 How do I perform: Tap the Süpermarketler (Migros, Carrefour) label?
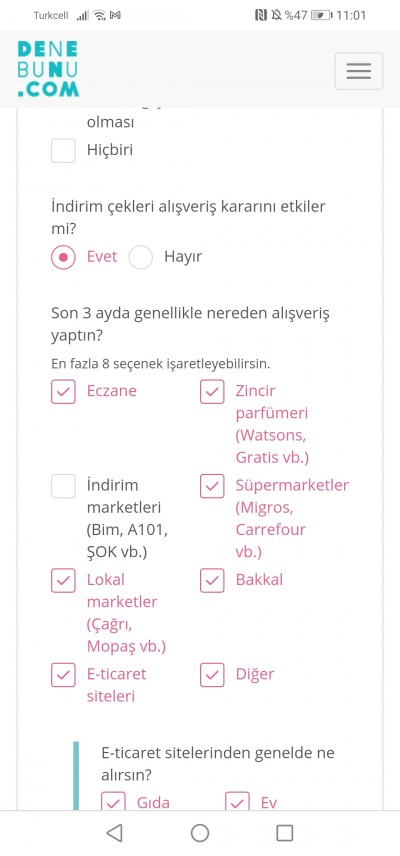click(x=292, y=519)
